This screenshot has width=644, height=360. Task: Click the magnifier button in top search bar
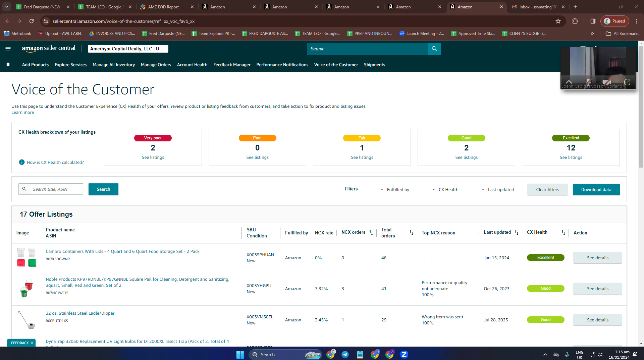point(434,49)
